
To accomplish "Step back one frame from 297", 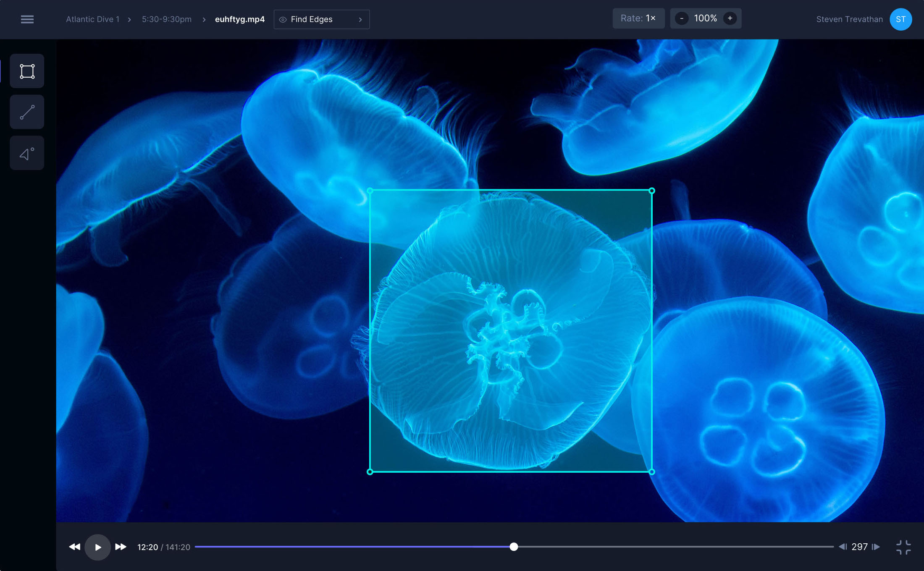I will [843, 547].
